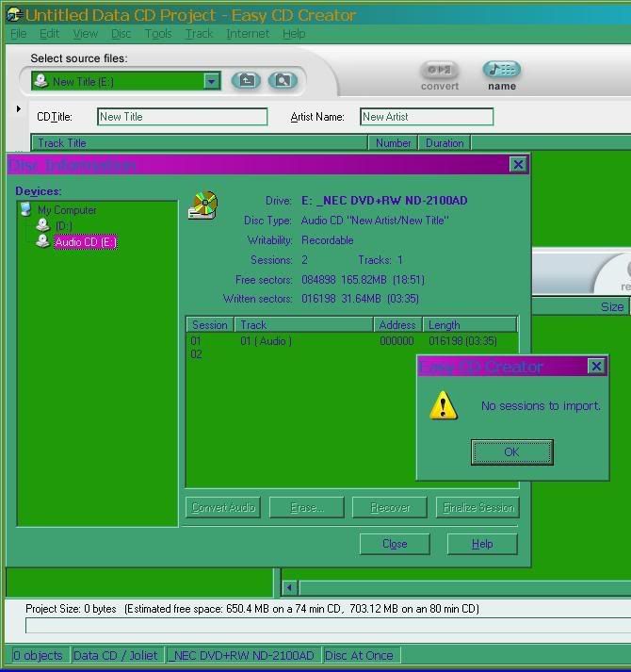The height and width of the screenshot is (672, 631).
Task: Click the Recordable writability value
Action: [328, 240]
